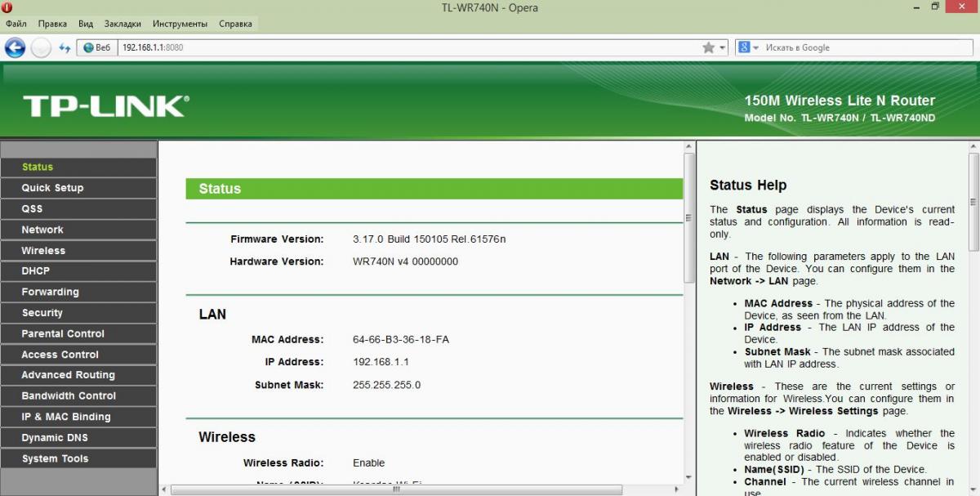Click the Wireless section heading in content
The image size is (980, 496).
tap(227, 437)
